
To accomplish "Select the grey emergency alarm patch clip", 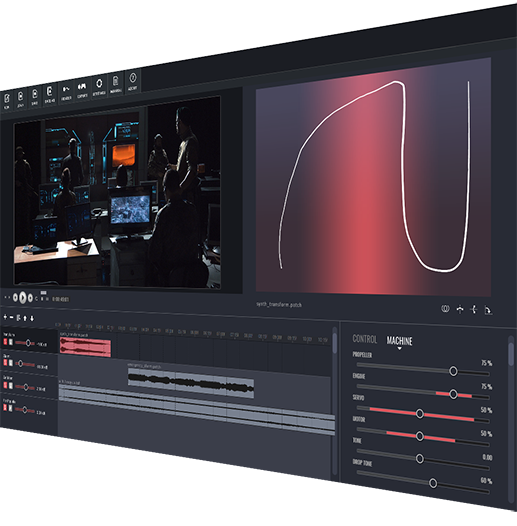I will 191,383.
